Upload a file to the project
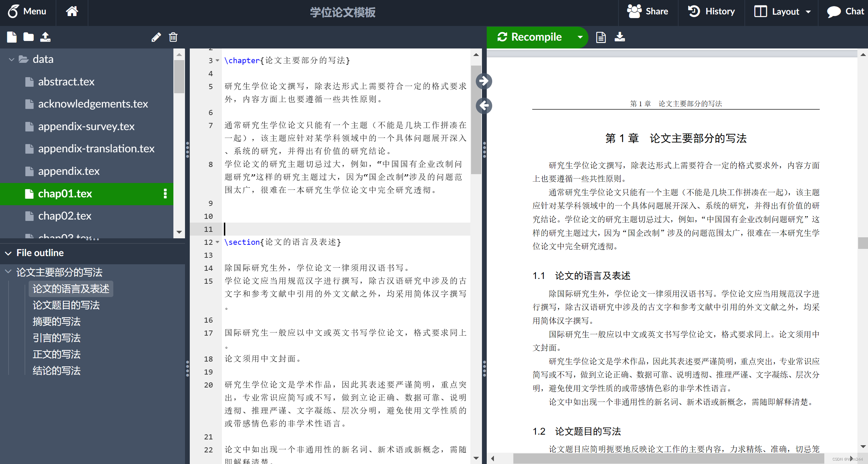This screenshot has width=868, height=464. [45, 37]
